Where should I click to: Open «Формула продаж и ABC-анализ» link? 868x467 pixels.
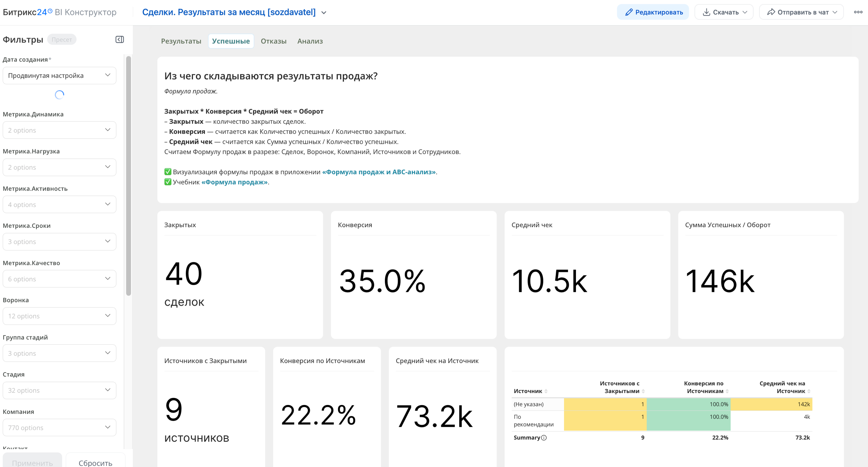[379, 172]
